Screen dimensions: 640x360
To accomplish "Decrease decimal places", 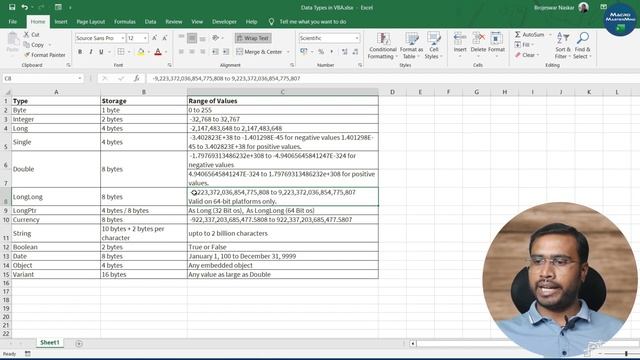I will 355,52.
